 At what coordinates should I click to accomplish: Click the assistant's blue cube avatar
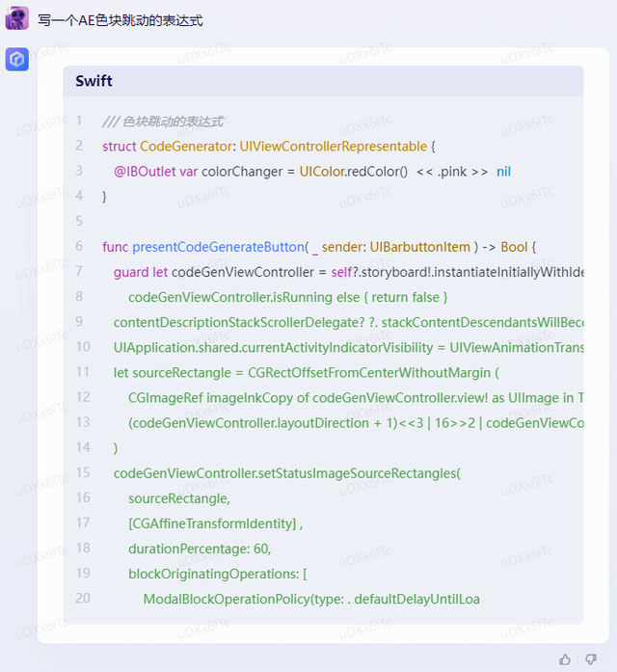tap(16, 60)
